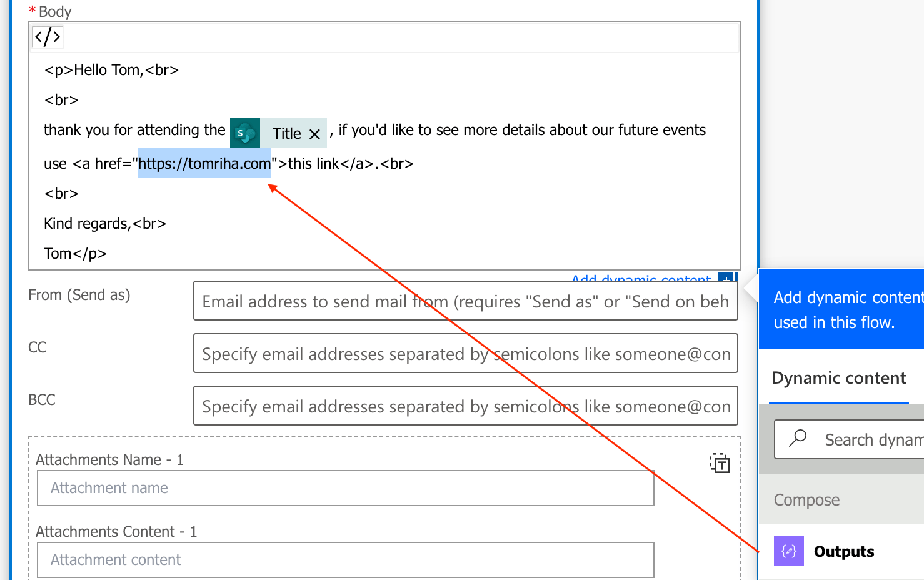This screenshot has height=580, width=924.
Task: Click the SharePoint icon on the Title chip
Action: 245,132
